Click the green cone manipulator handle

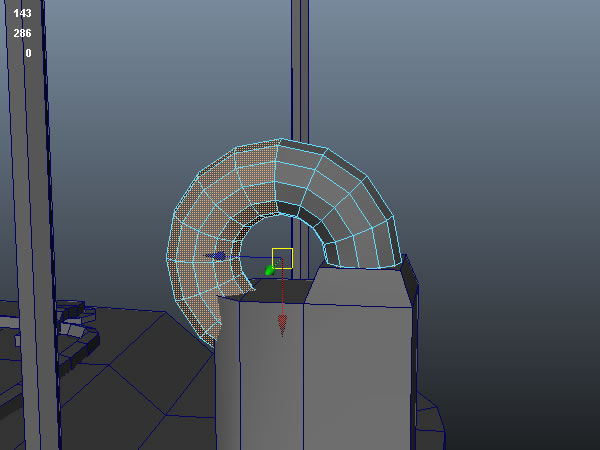pyautogui.click(x=271, y=270)
